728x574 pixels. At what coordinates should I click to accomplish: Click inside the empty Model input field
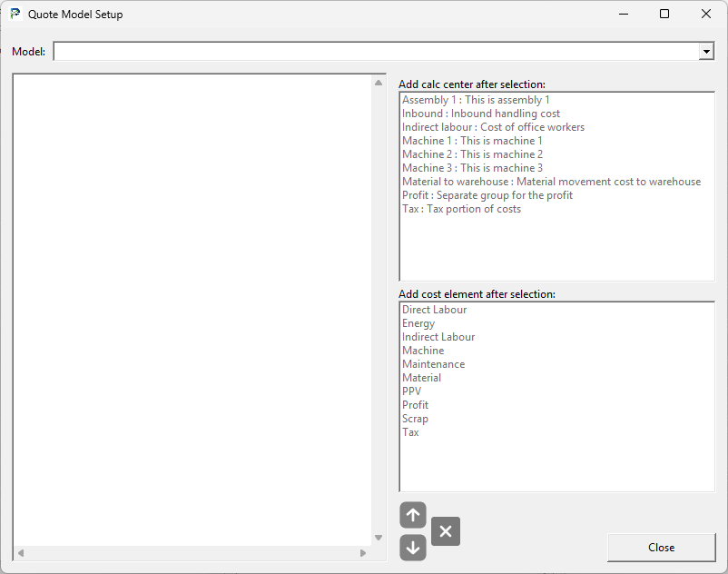pyautogui.click(x=363, y=51)
